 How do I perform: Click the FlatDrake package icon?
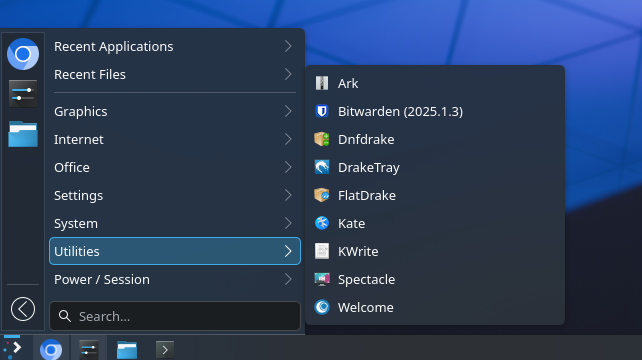coord(322,195)
